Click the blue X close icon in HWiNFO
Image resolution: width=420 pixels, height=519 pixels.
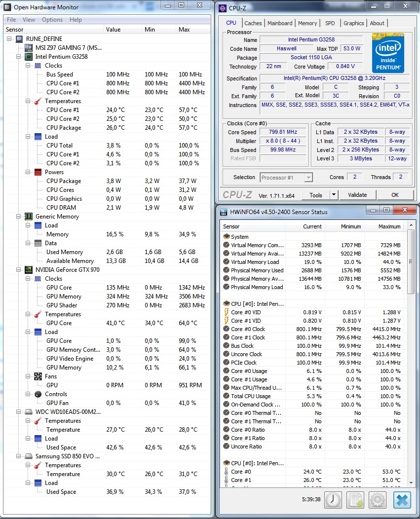click(x=402, y=499)
